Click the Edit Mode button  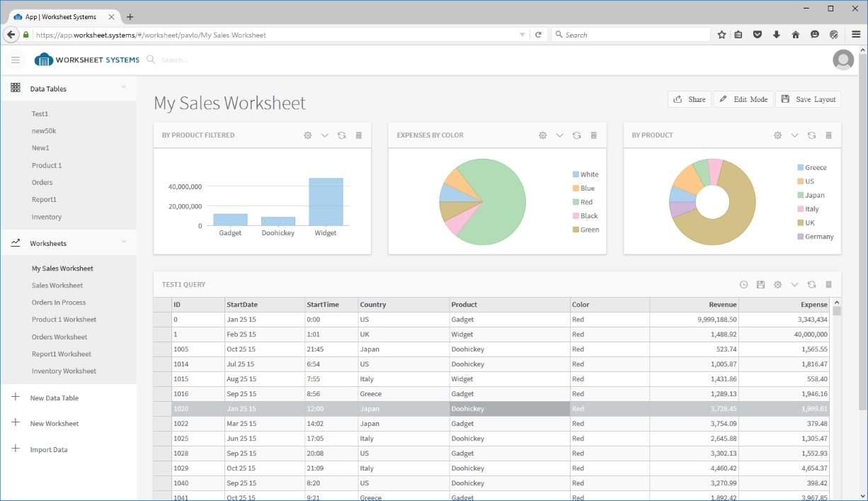pyautogui.click(x=743, y=99)
